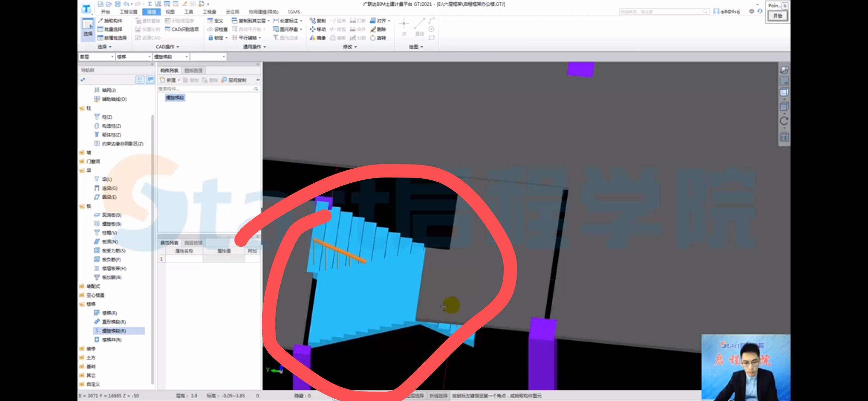Select 直形梯段(R) in navigation tree
The image size is (868, 401).
point(114,322)
